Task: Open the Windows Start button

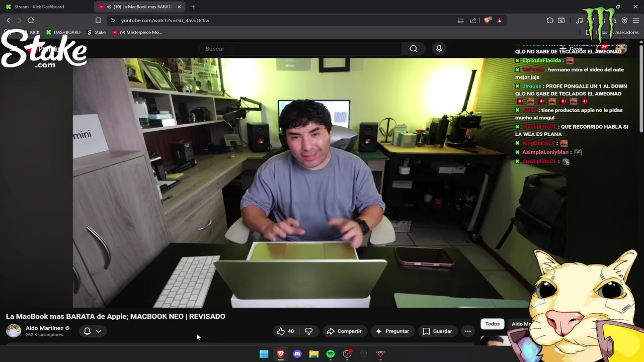Action: point(264,354)
